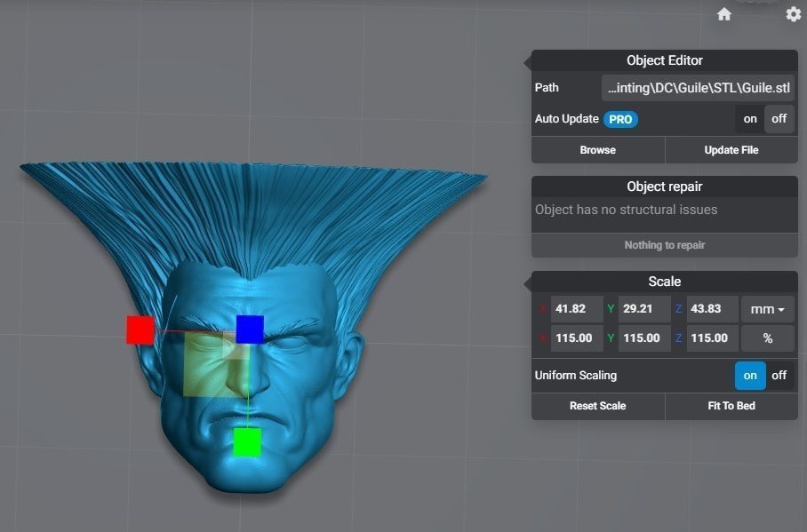Turn Auto Update off
Viewport: 807px width, 532px height.
779,119
